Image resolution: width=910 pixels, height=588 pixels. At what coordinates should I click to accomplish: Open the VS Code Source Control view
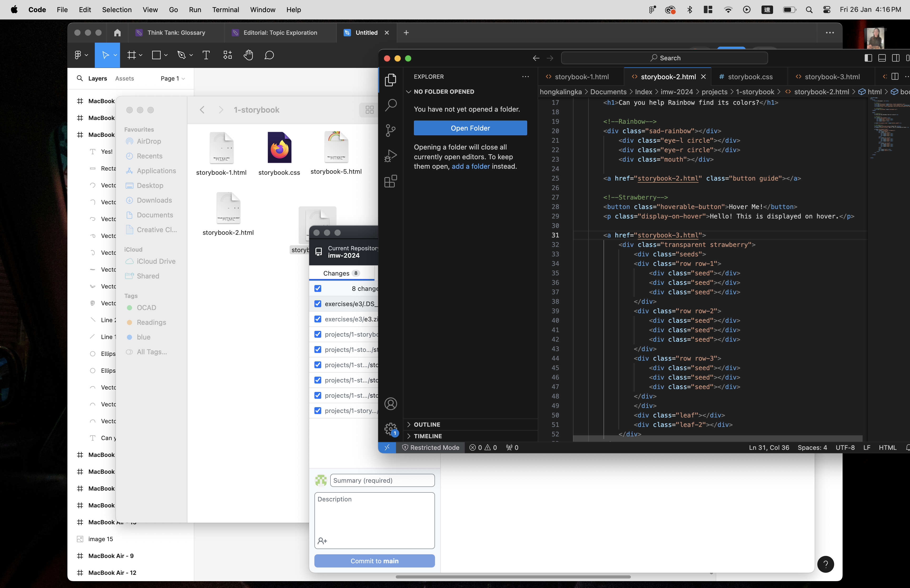(390, 130)
